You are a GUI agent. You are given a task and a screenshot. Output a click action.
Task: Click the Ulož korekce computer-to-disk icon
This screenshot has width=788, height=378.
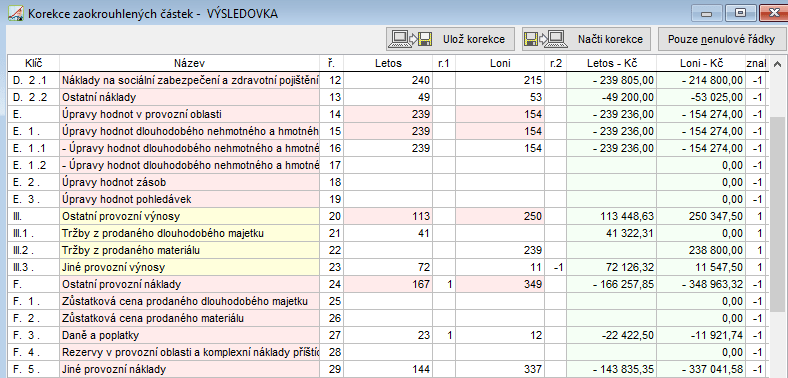tap(412, 39)
